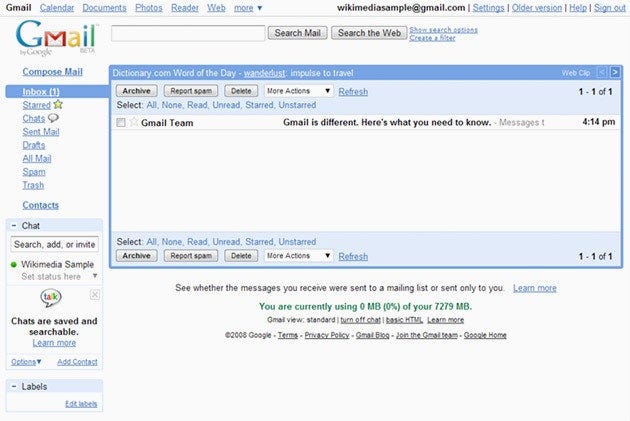Click Learn more beside mailing list tip
The height and width of the screenshot is (421, 630).
535,288
